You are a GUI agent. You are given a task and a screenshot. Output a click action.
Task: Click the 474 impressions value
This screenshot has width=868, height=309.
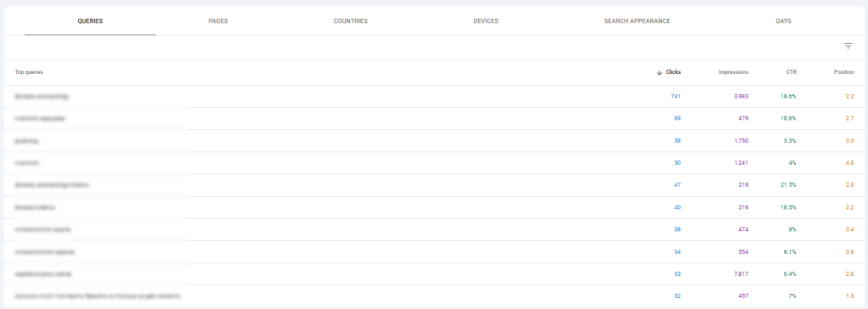coord(743,230)
